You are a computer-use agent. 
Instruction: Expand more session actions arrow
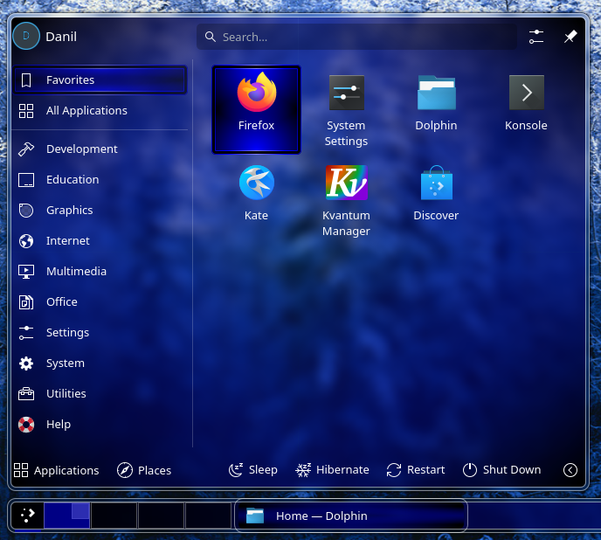(x=570, y=470)
